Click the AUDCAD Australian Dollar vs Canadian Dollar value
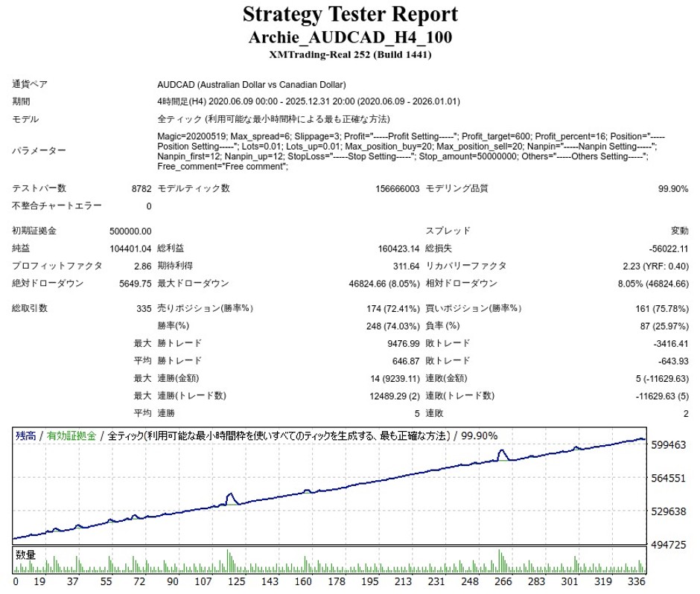Screen dimensions: 700x594 click(252, 84)
